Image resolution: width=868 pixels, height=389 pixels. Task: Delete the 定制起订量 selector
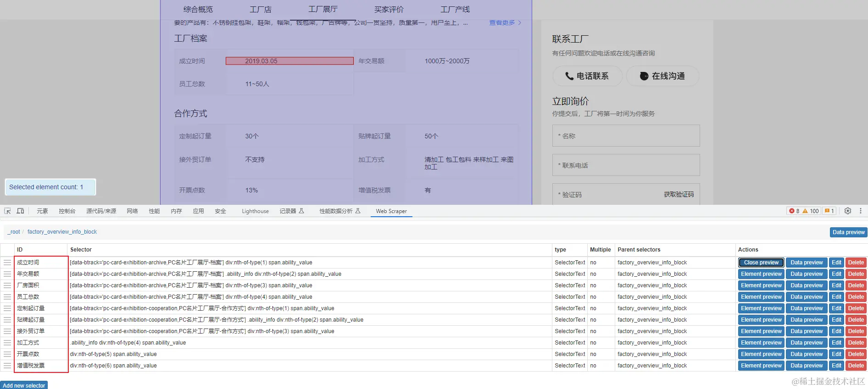[856, 308]
